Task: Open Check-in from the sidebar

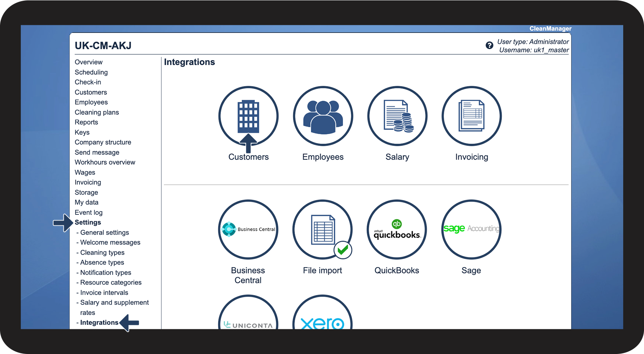Action: (88, 82)
